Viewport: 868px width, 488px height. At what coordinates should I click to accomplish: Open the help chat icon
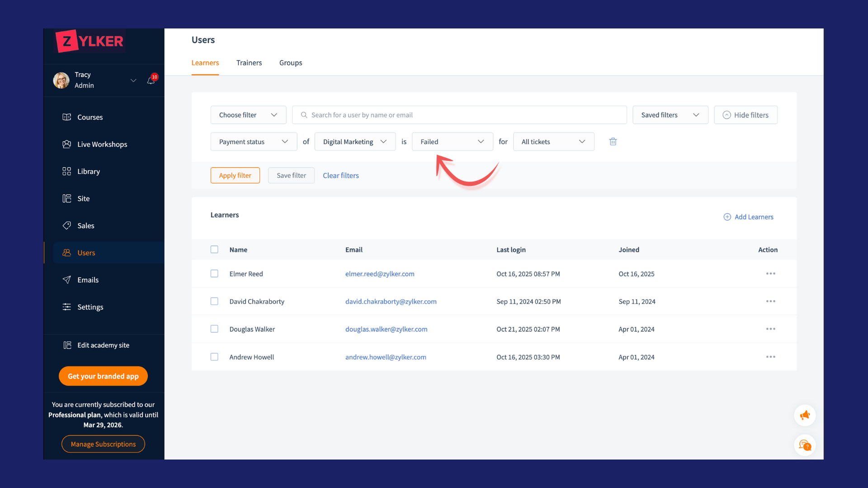[805, 445]
